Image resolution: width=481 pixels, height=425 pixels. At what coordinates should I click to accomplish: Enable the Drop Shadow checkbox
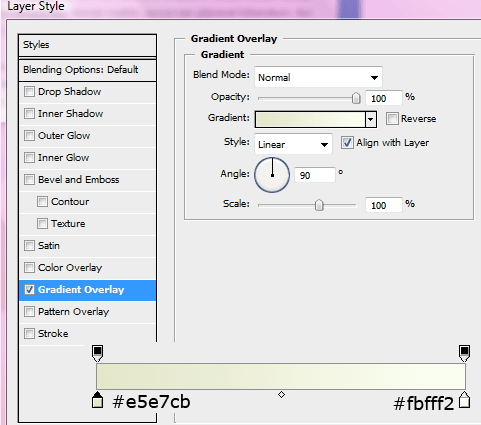[29, 91]
